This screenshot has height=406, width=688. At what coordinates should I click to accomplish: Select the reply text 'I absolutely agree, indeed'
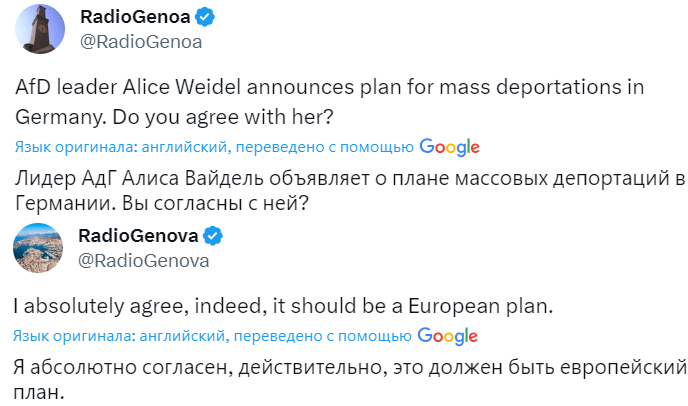(283, 306)
